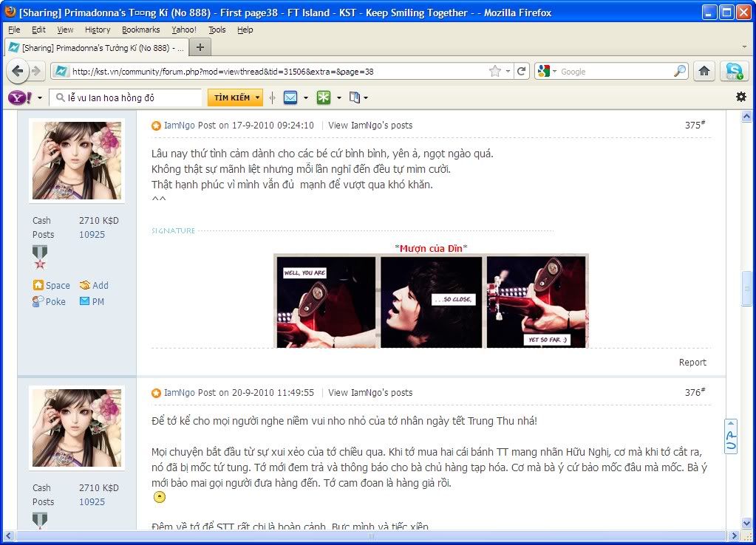Open the History menu

(98, 30)
